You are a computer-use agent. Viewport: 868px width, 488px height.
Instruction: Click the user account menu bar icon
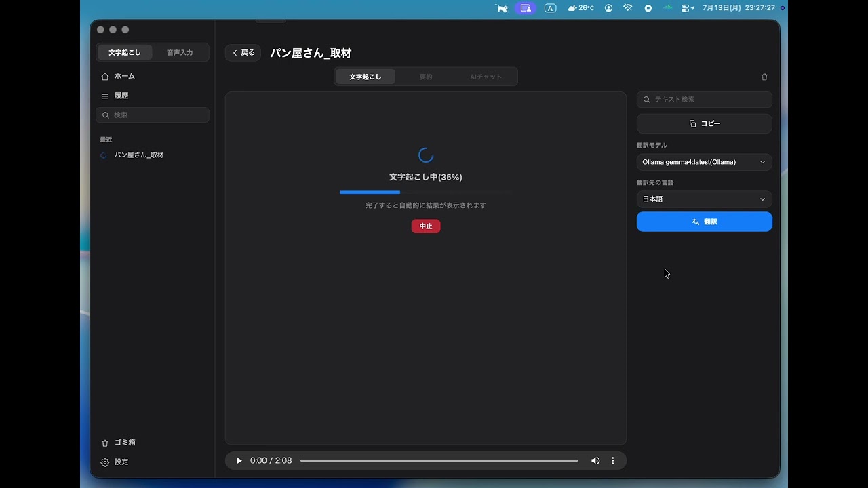(x=608, y=8)
